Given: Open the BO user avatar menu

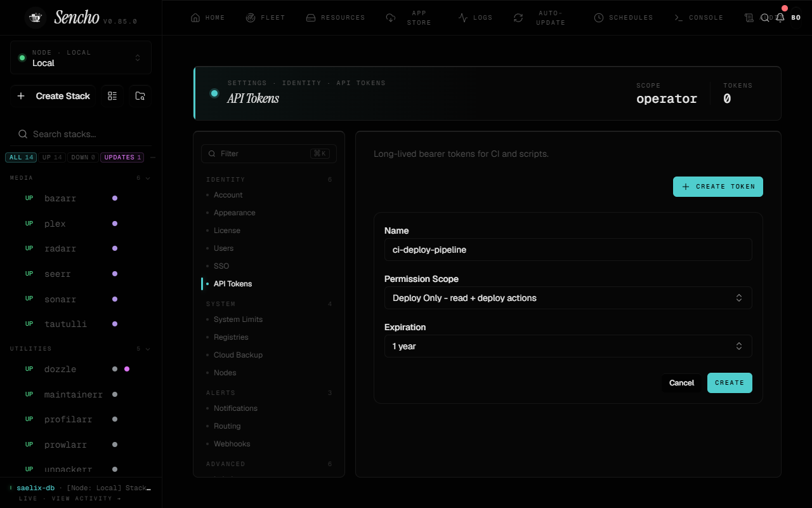Looking at the screenshot, I should (x=796, y=18).
